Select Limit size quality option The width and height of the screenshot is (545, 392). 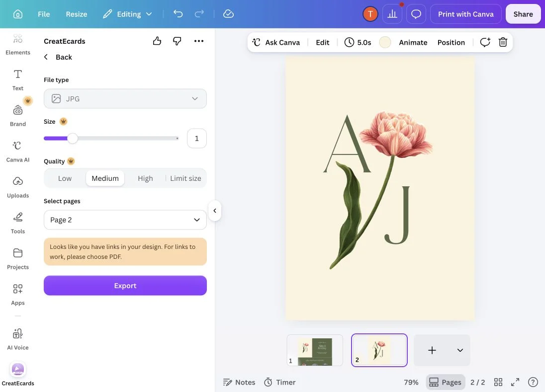tap(185, 178)
